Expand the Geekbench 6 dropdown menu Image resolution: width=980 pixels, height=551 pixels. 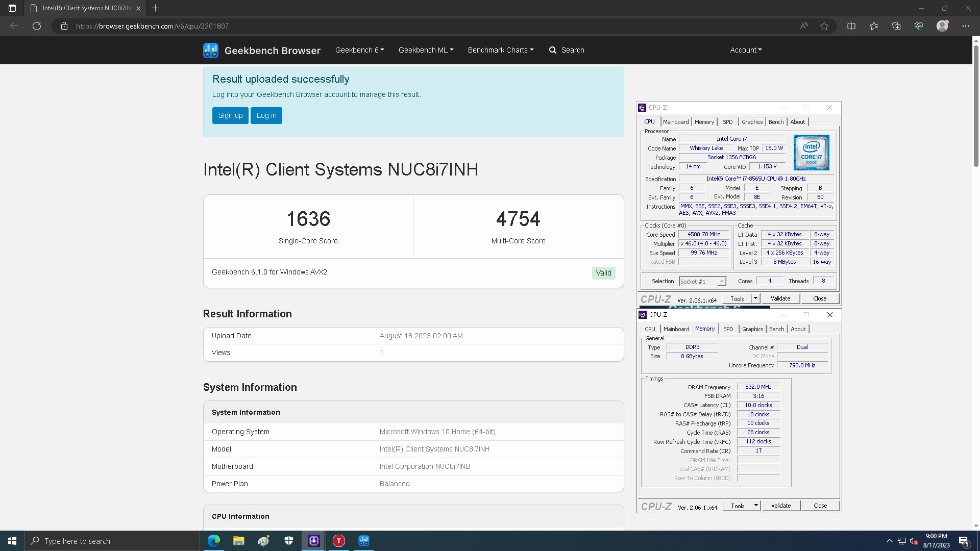[359, 50]
